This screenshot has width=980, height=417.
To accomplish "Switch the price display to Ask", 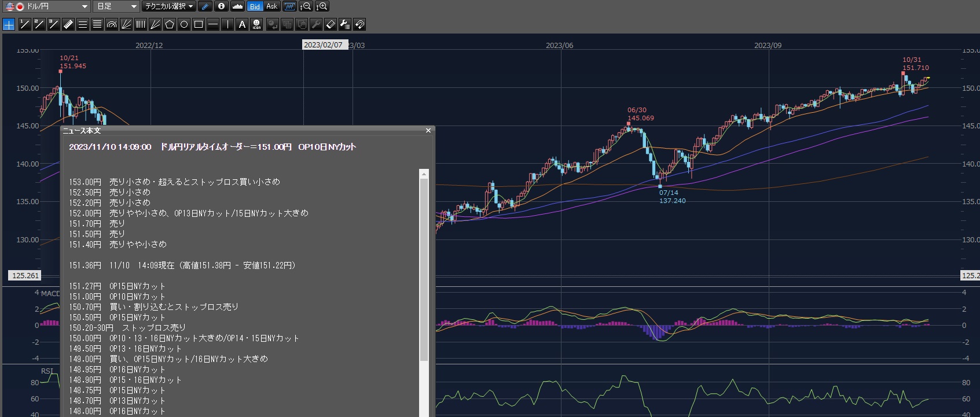I will (271, 6).
